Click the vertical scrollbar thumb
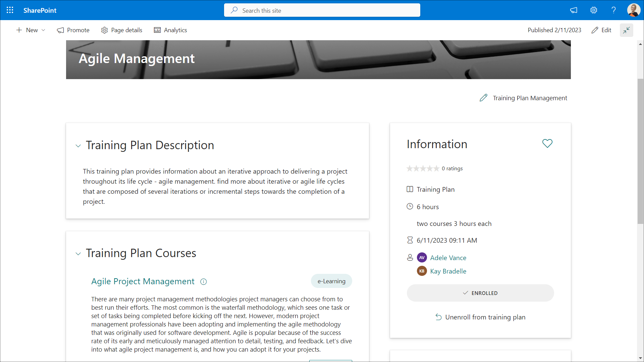 click(x=640, y=151)
